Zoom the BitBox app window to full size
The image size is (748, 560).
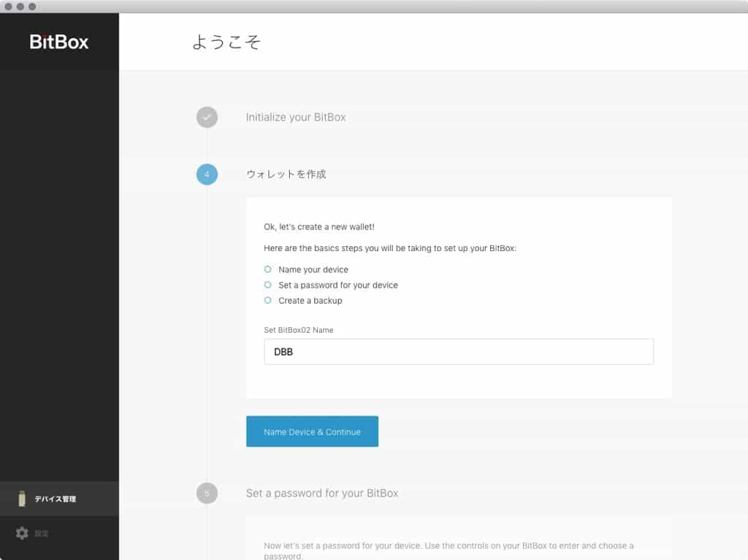click(x=32, y=7)
